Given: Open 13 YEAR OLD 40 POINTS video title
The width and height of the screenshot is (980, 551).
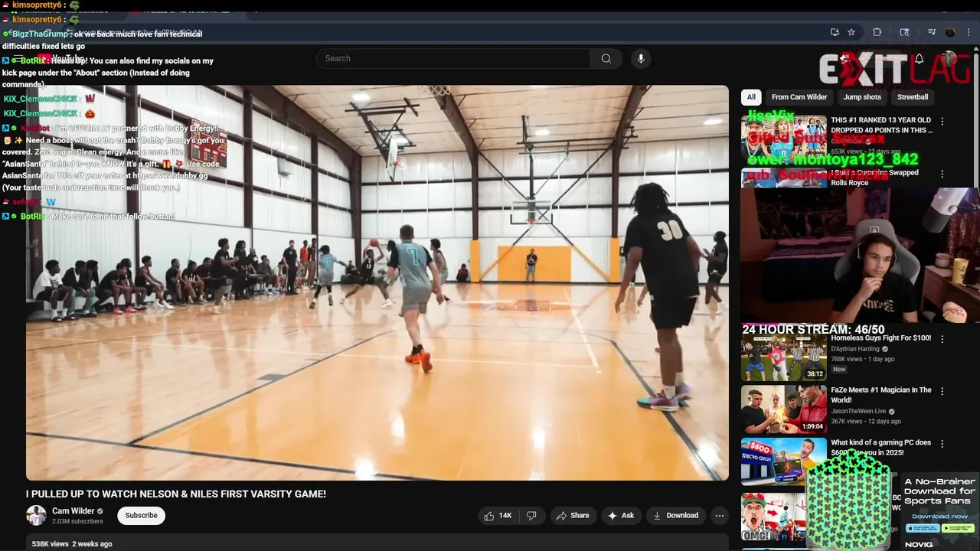Looking at the screenshot, I should pyautogui.click(x=881, y=125).
